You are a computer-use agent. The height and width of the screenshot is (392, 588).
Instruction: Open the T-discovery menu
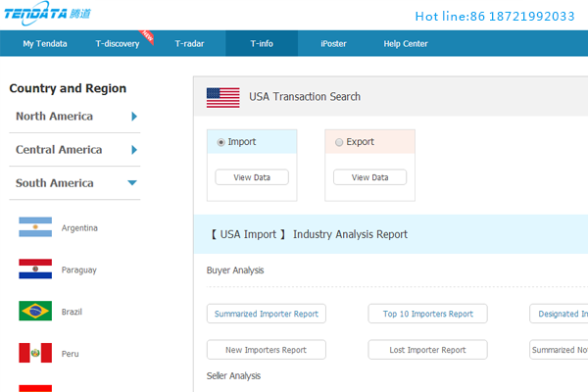[x=118, y=43]
